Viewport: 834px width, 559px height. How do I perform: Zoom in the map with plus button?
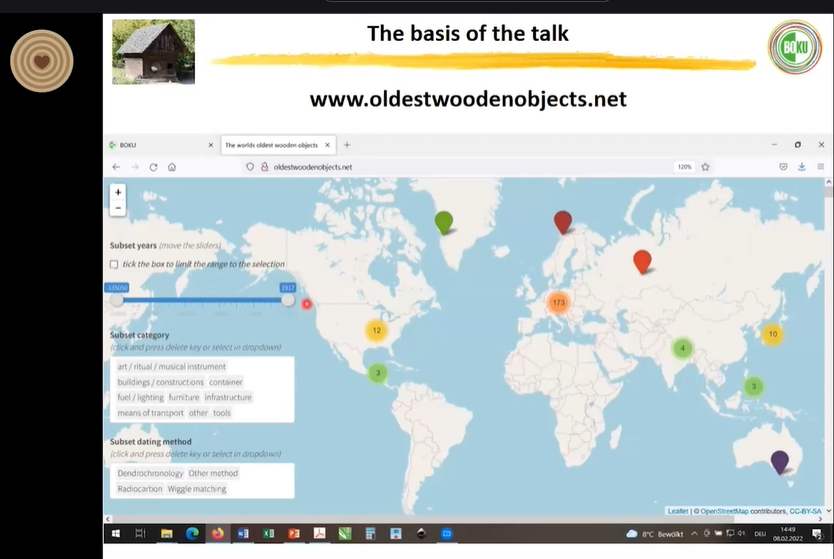pyautogui.click(x=118, y=192)
